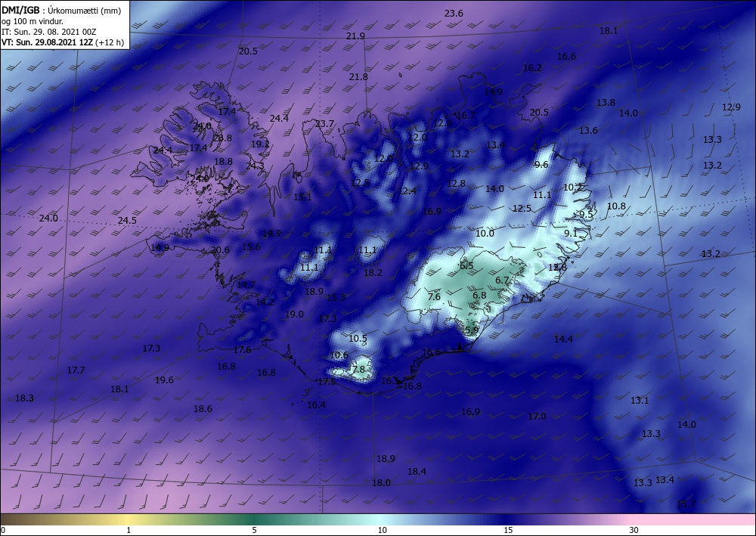Click the 14.7 value
Viewport: 756px width, 536px height.
click(246, 285)
